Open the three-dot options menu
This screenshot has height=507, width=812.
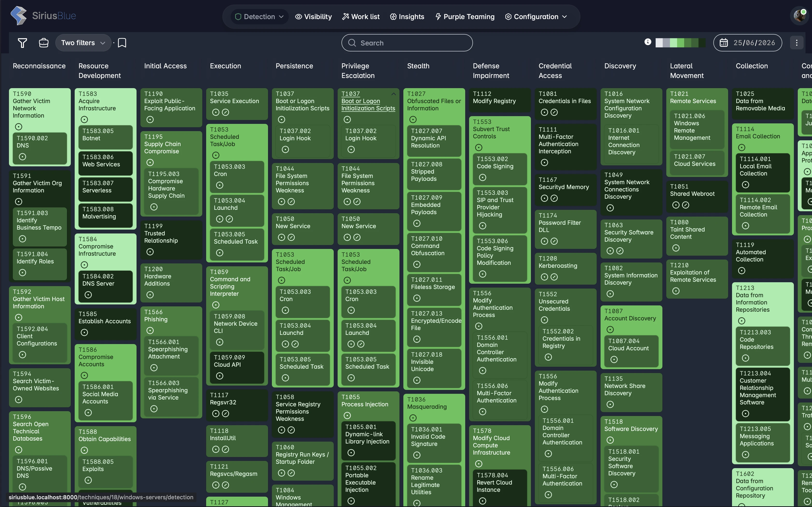[797, 43]
